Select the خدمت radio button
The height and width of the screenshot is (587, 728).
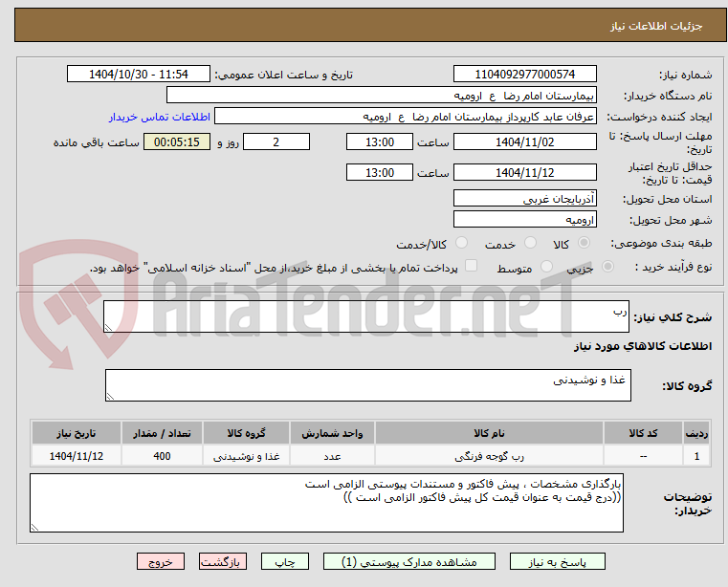(x=530, y=243)
